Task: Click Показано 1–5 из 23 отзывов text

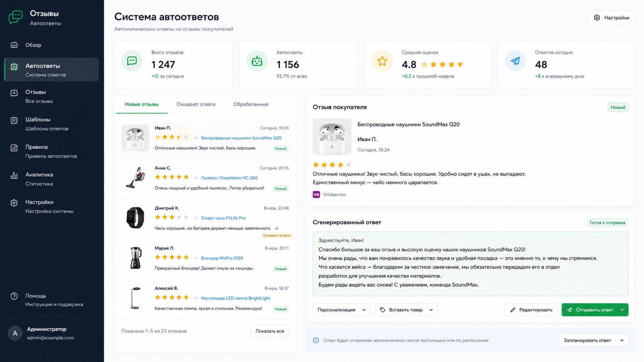Action: [x=154, y=331]
